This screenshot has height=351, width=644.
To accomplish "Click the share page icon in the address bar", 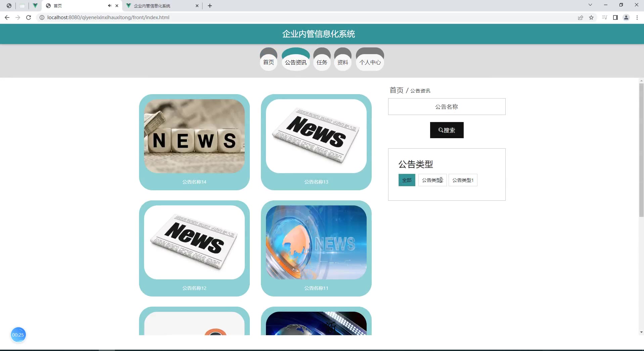I will point(581,17).
